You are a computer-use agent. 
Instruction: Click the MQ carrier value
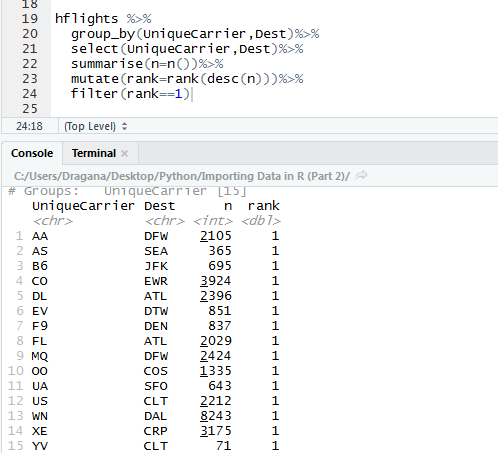tap(40, 356)
